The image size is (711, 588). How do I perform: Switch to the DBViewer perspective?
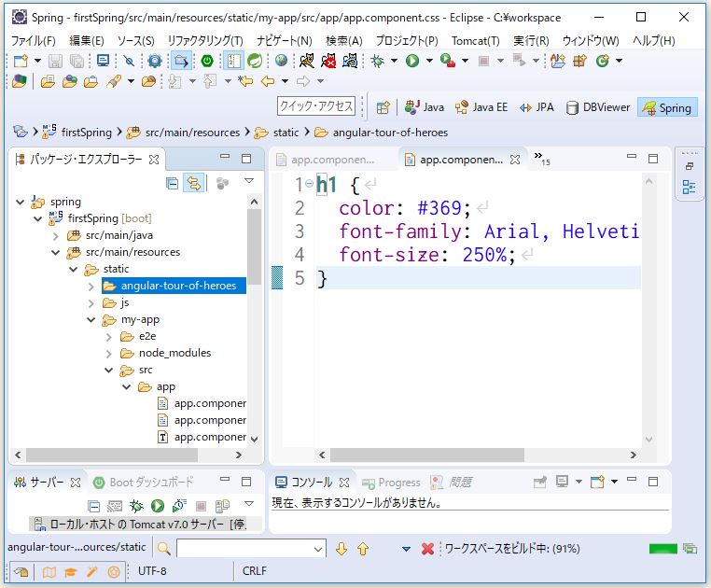click(598, 107)
